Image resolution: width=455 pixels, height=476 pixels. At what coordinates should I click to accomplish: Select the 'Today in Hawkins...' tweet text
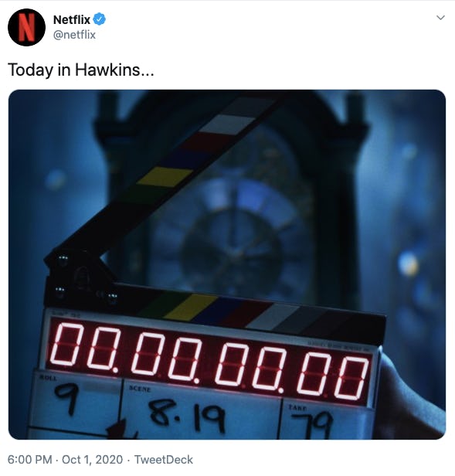click(81, 70)
